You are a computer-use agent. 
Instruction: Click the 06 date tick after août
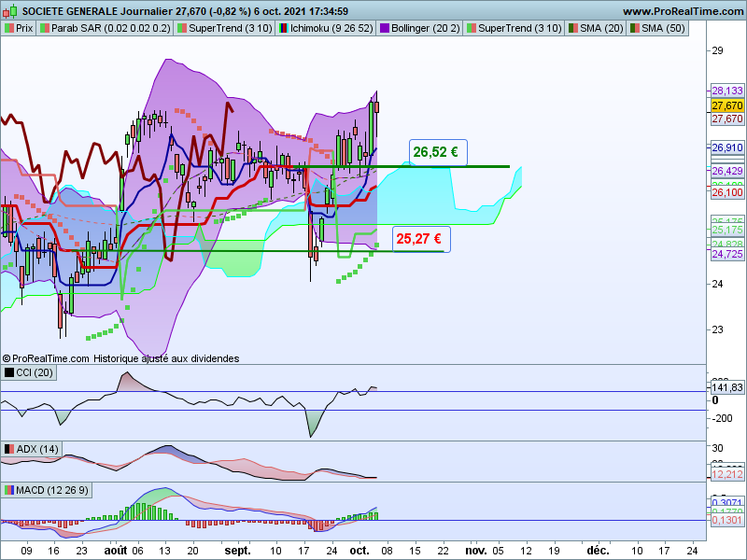(137, 551)
